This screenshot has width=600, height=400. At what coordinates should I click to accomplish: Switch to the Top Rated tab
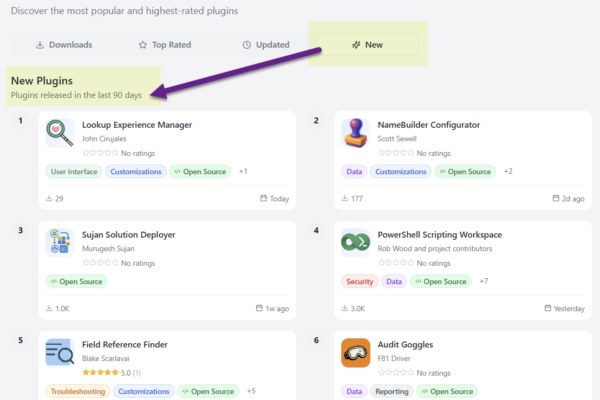[x=166, y=45]
